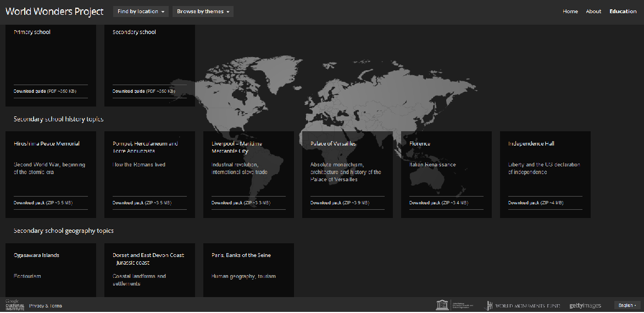
Task: Click the 'Ecotourism' text
Action: pyautogui.click(x=27, y=276)
